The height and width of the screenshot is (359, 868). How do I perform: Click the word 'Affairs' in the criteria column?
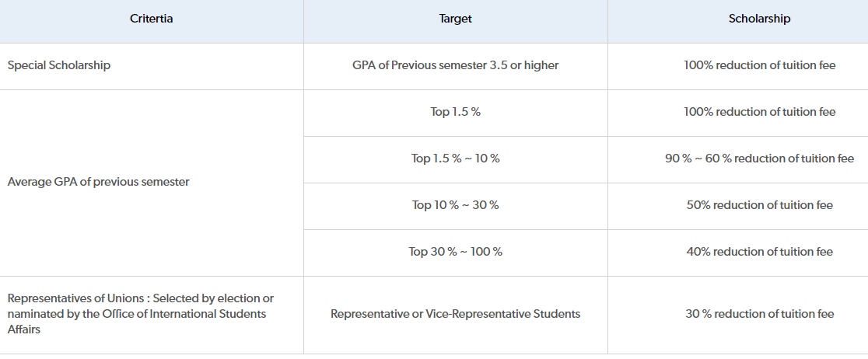click(x=25, y=329)
